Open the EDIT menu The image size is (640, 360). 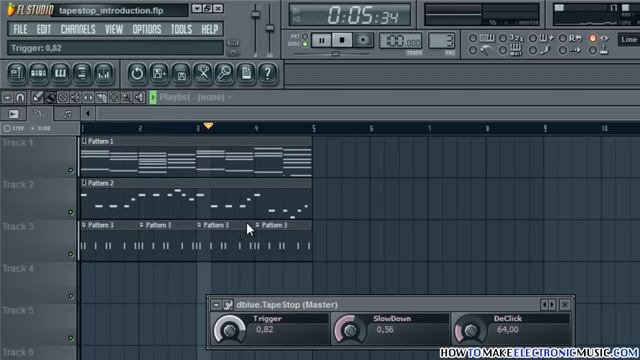pyautogui.click(x=44, y=29)
